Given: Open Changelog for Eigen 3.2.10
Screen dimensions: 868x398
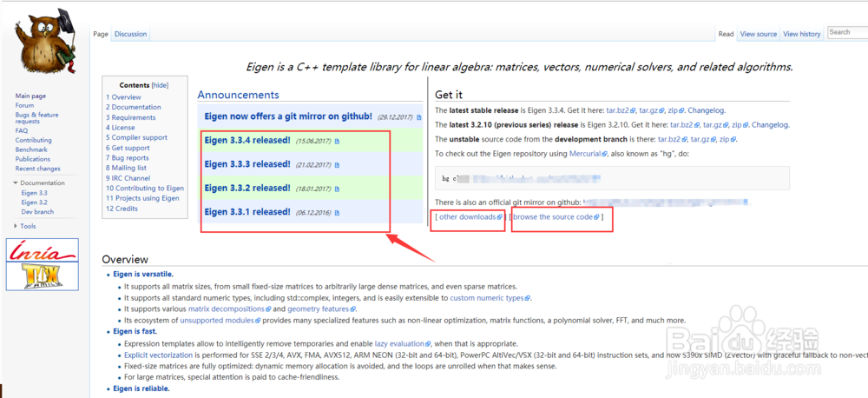Looking at the screenshot, I should tap(769, 125).
